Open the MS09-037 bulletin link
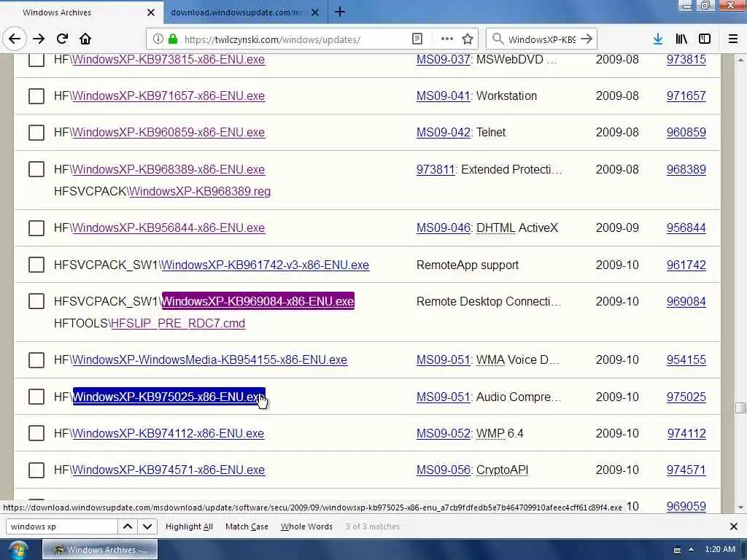The image size is (747, 560). point(443,60)
